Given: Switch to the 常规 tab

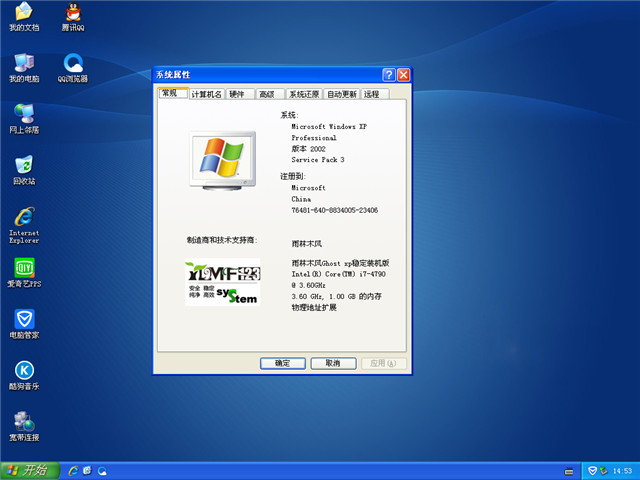Looking at the screenshot, I should (173, 93).
